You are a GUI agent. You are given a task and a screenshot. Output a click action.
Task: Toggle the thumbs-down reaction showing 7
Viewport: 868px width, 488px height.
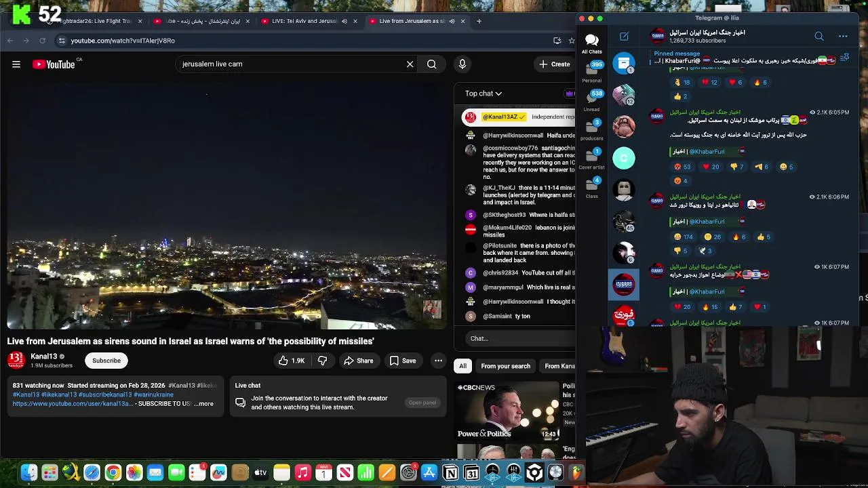738,167
